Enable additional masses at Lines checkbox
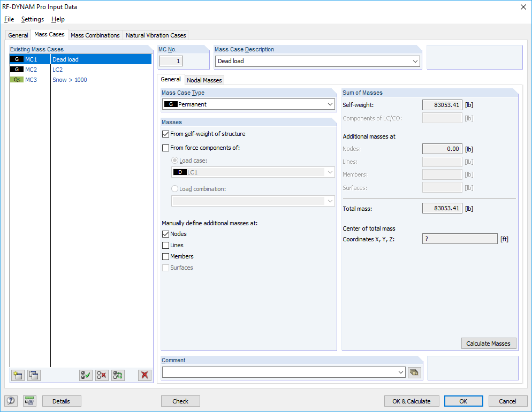This screenshot has width=532, height=412. [x=165, y=245]
